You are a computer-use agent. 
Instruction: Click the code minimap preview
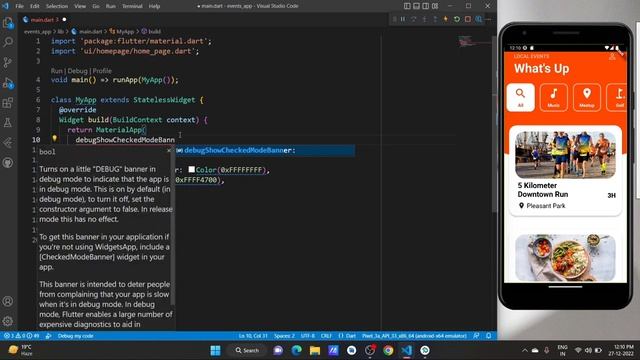(x=473, y=41)
